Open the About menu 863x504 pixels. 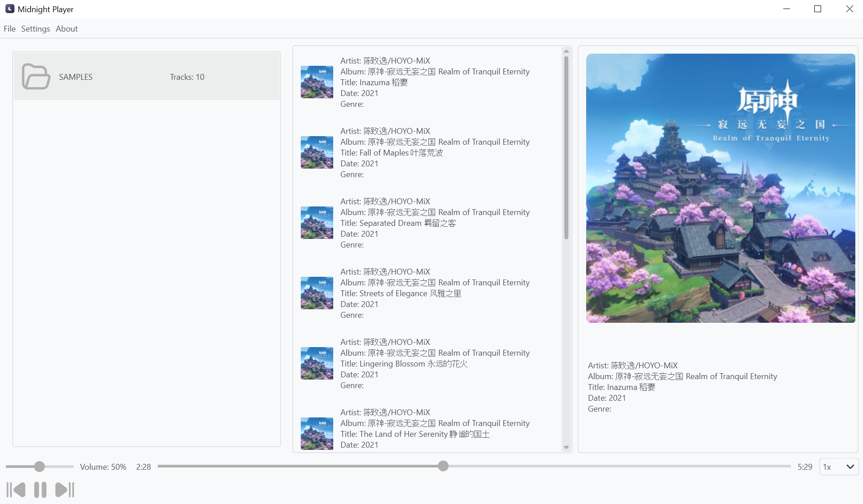pos(67,29)
